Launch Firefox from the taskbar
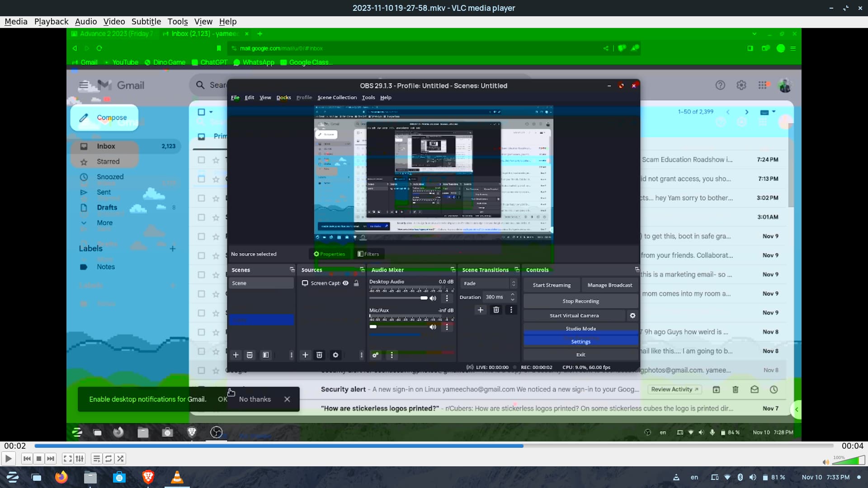 coord(61,477)
